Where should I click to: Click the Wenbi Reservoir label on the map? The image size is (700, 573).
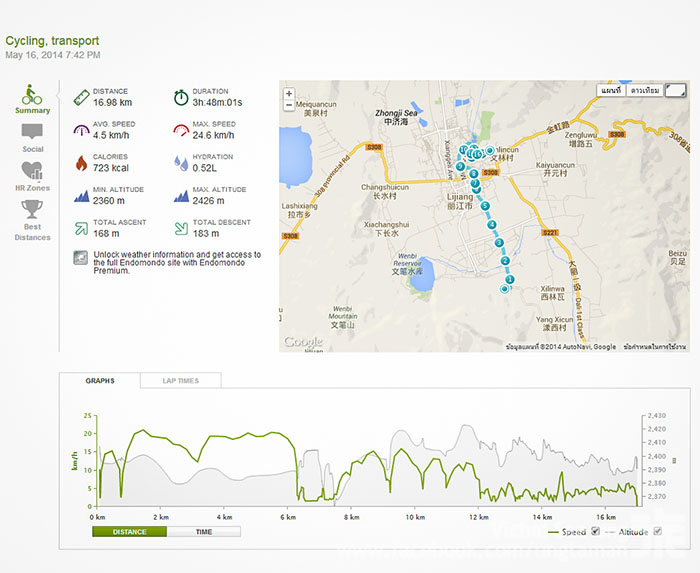click(x=407, y=264)
